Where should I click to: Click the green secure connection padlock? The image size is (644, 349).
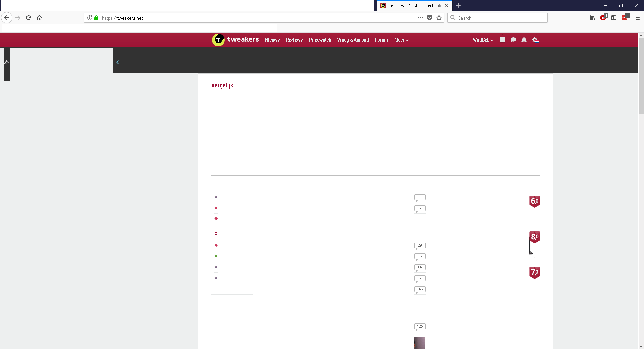point(96,18)
